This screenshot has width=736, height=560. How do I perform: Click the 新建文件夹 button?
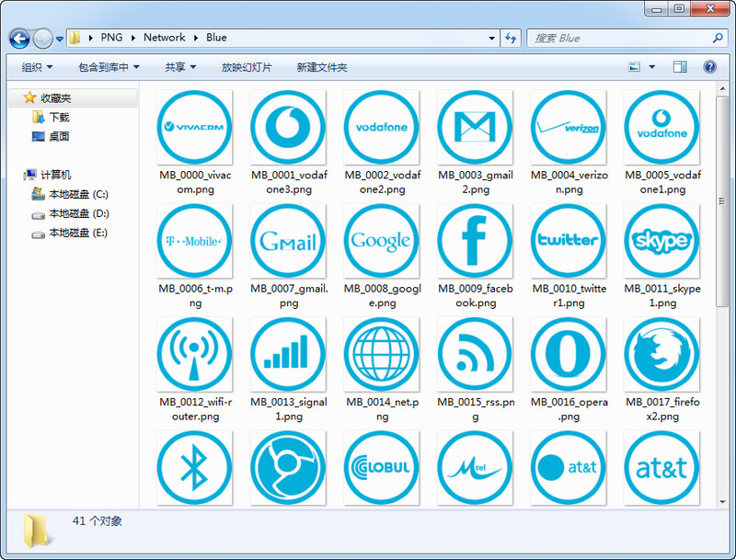[322, 67]
